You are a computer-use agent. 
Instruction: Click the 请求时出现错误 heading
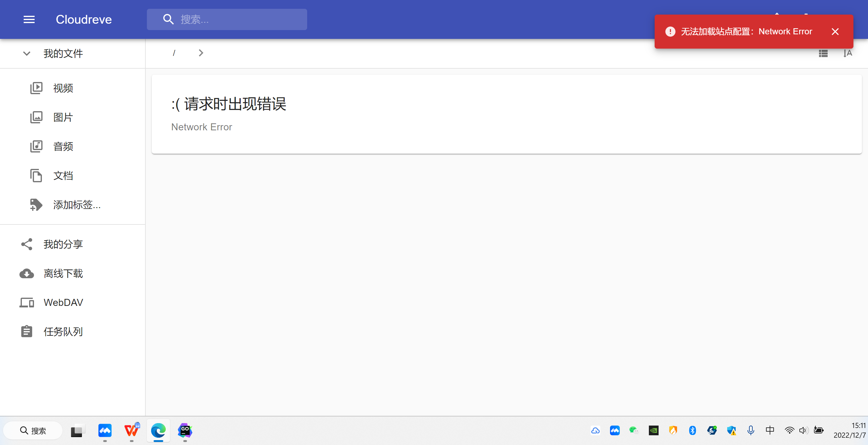click(x=229, y=104)
